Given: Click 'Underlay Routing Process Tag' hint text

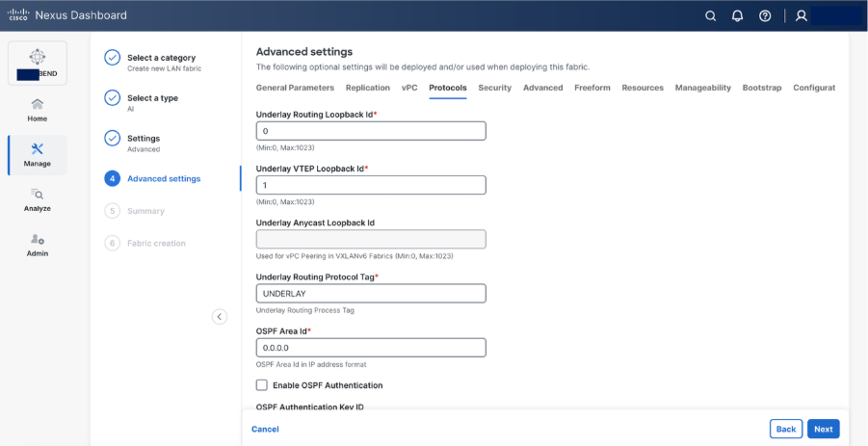Looking at the screenshot, I should point(305,310).
